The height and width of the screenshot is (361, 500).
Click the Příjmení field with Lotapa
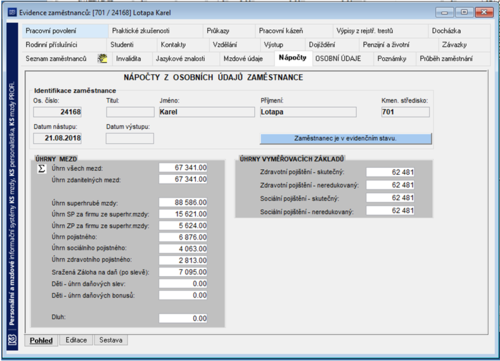coord(308,112)
